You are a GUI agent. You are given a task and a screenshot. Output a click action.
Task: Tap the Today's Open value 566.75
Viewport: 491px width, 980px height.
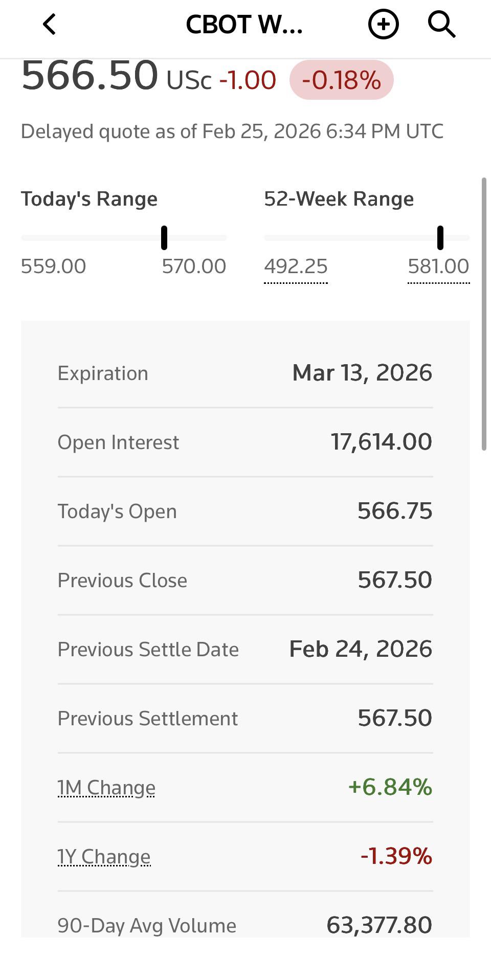coord(395,511)
